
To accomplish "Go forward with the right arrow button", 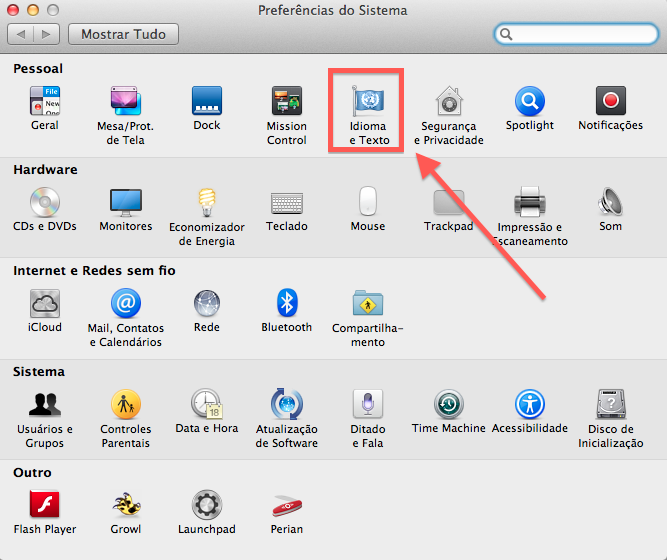I will (46, 34).
